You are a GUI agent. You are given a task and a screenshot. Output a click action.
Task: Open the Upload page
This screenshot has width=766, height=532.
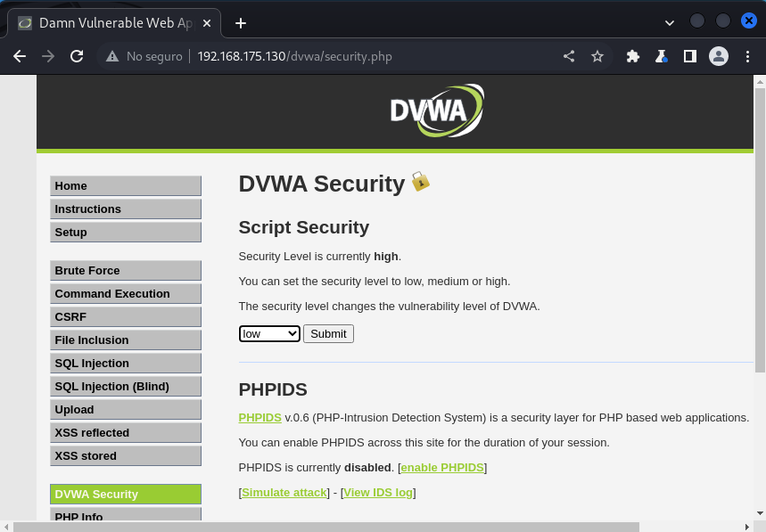[x=126, y=410]
